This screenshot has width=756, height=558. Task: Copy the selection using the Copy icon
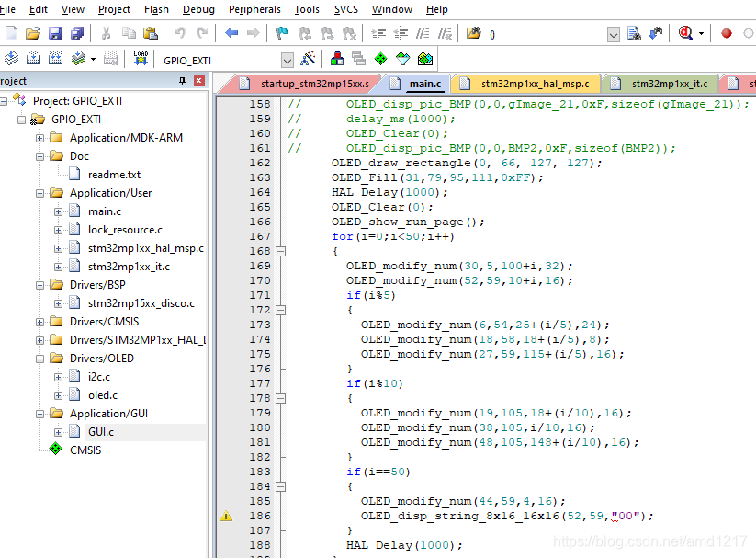click(x=129, y=33)
